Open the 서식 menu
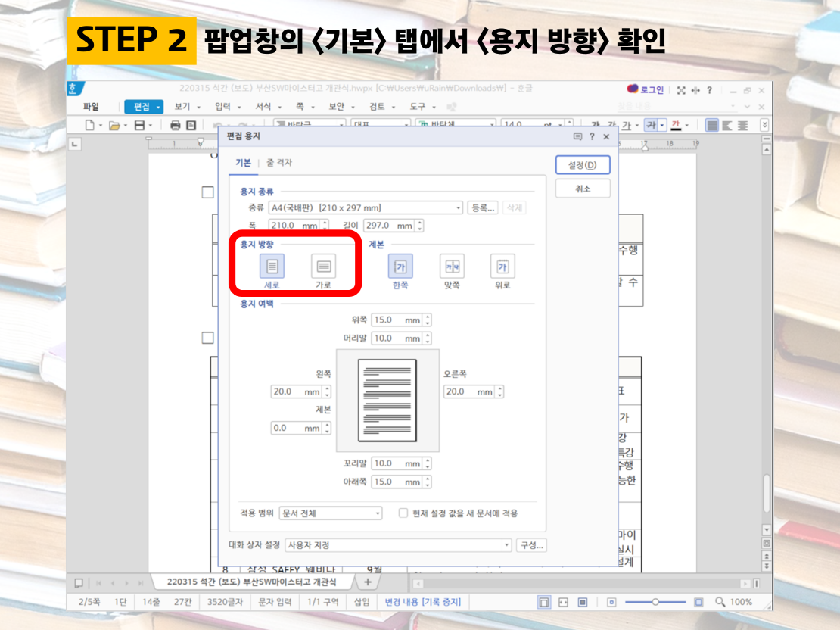The image size is (840, 630). [x=263, y=107]
